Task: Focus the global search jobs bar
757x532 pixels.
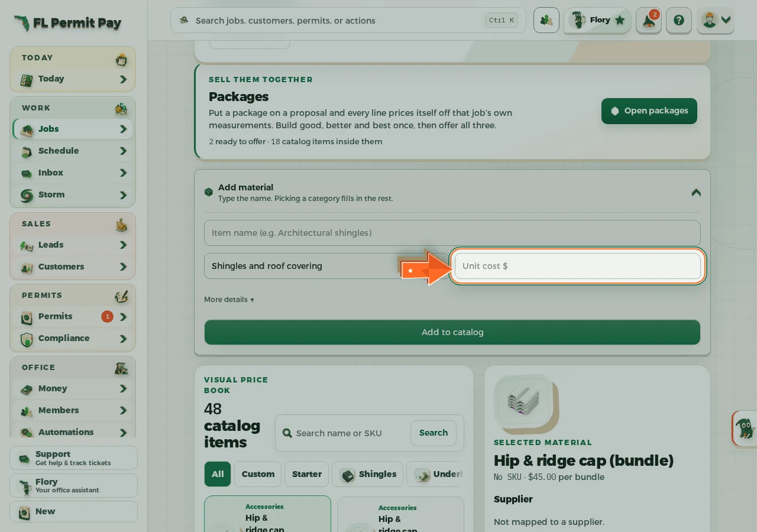Action: coord(348,21)
